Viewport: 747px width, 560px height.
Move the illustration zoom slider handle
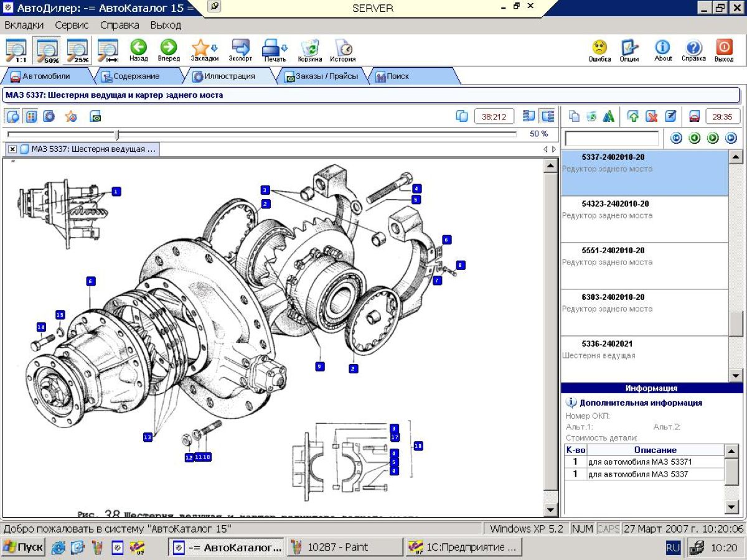[x=116, y=134]
